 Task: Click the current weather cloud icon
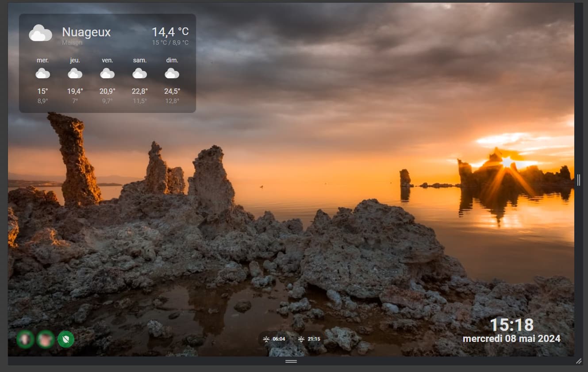tap(40, 32)
